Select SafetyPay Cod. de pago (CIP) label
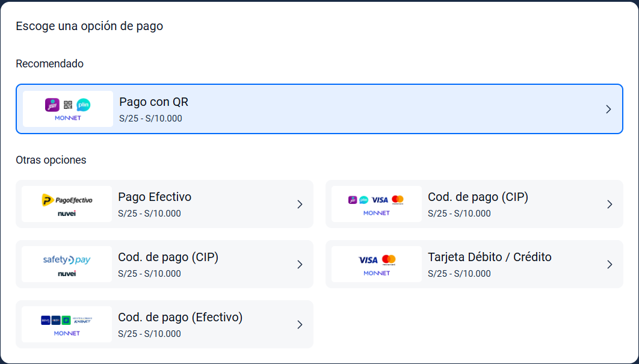The width and height of the screenshot is (639, 364). pyautogui.click(x=168, y=257)
